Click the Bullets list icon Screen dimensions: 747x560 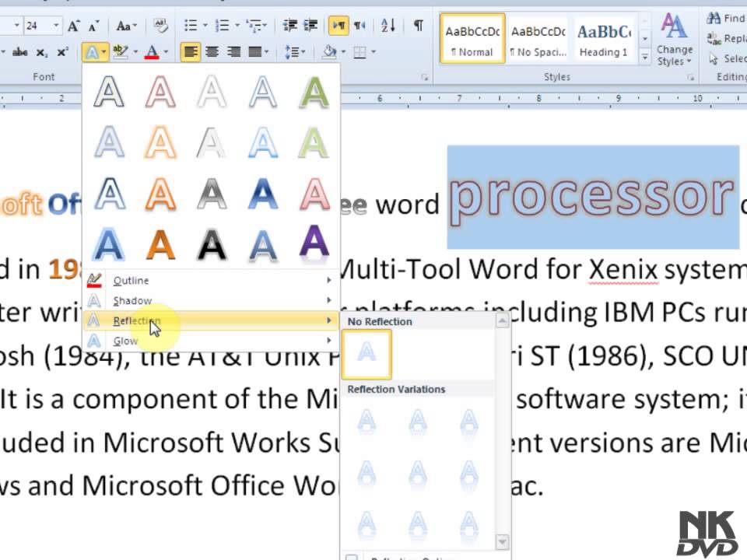(191, 25)
